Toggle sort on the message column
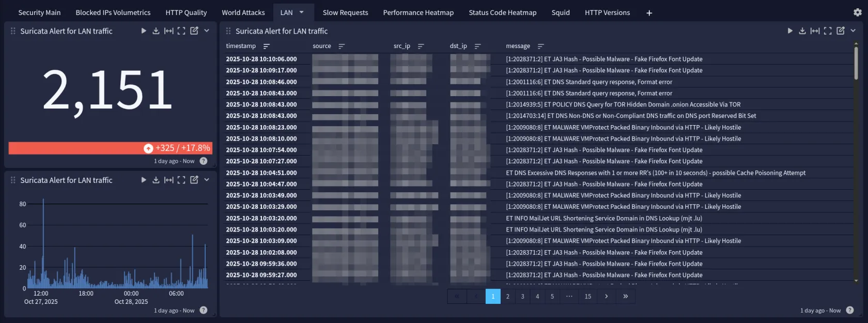 click(x=541, y=47)
